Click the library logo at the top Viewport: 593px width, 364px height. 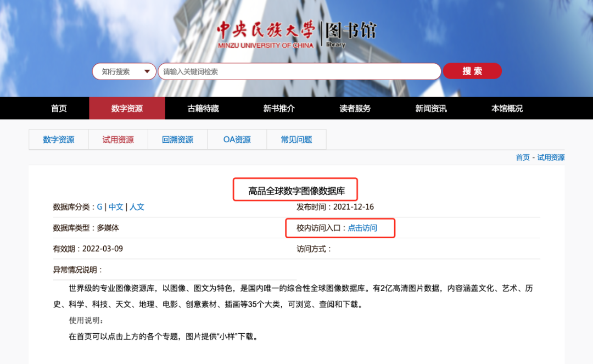coord(296,31)
